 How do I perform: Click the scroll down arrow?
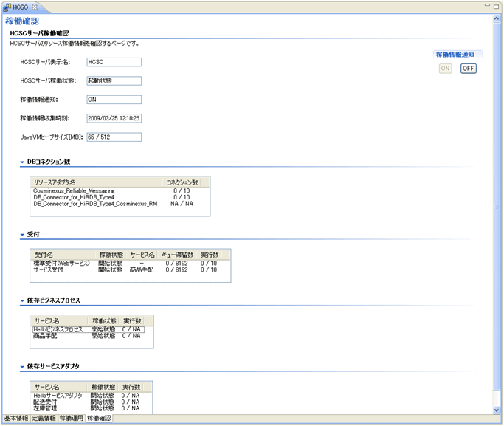coord(496,410)
